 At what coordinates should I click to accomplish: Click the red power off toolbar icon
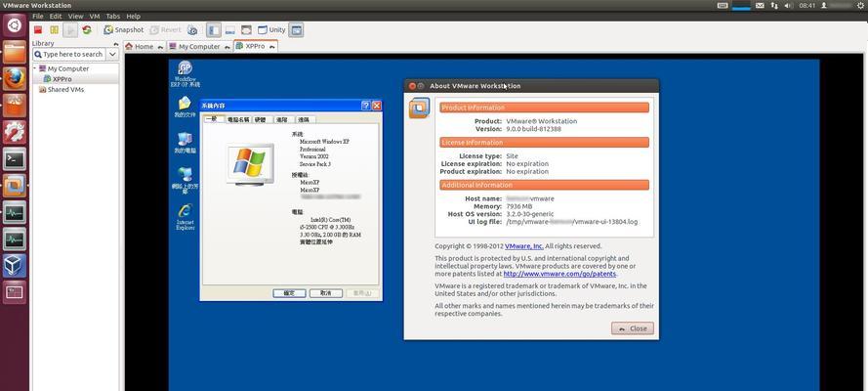38,30
